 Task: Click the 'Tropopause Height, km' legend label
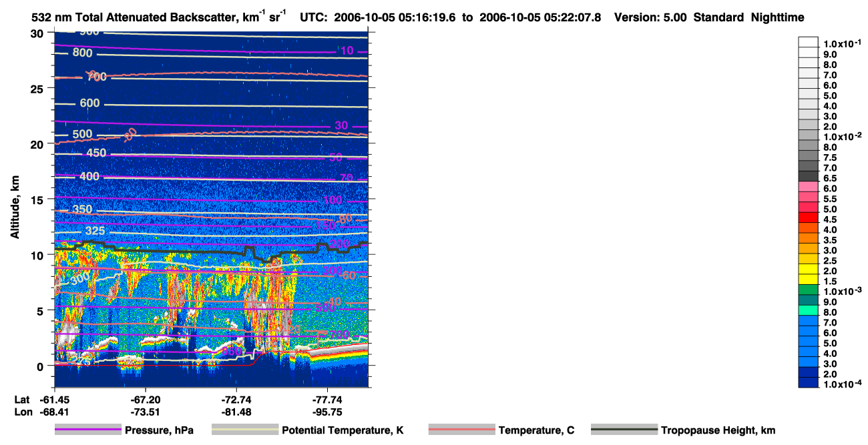[718, 430]
